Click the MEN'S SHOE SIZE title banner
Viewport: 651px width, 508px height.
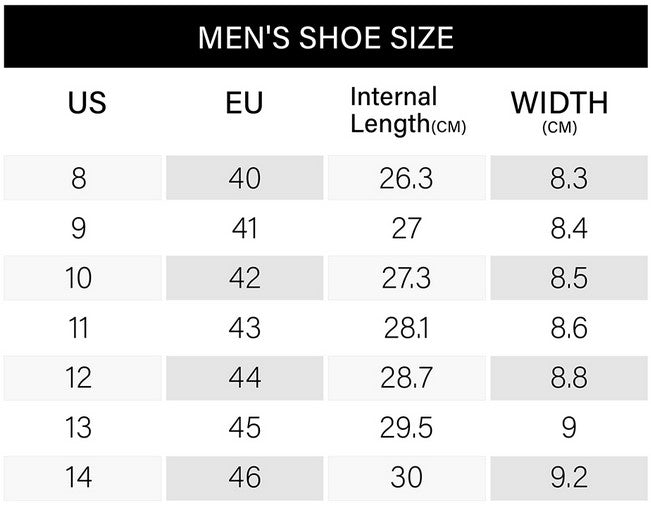(326, 37)
